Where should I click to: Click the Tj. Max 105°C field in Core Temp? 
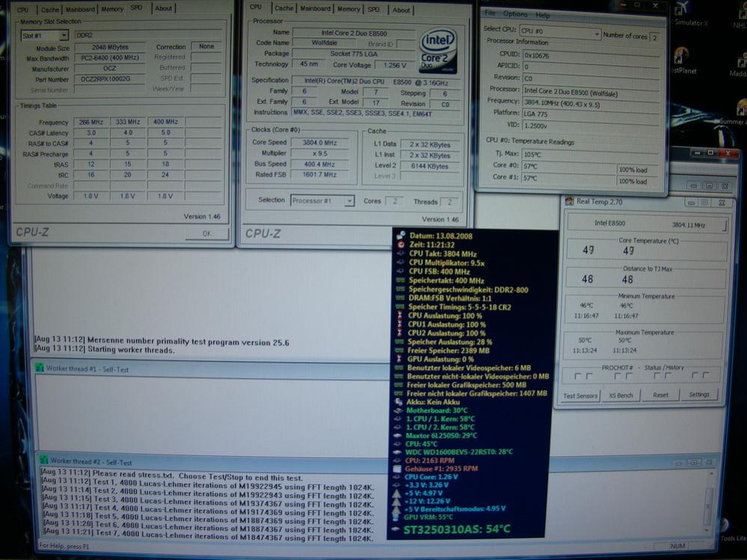(591, 154)
